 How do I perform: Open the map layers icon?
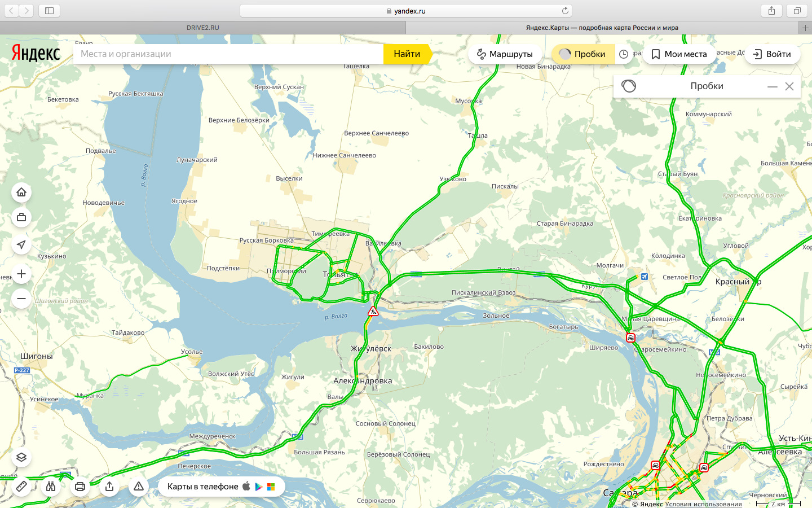point(21,457)
